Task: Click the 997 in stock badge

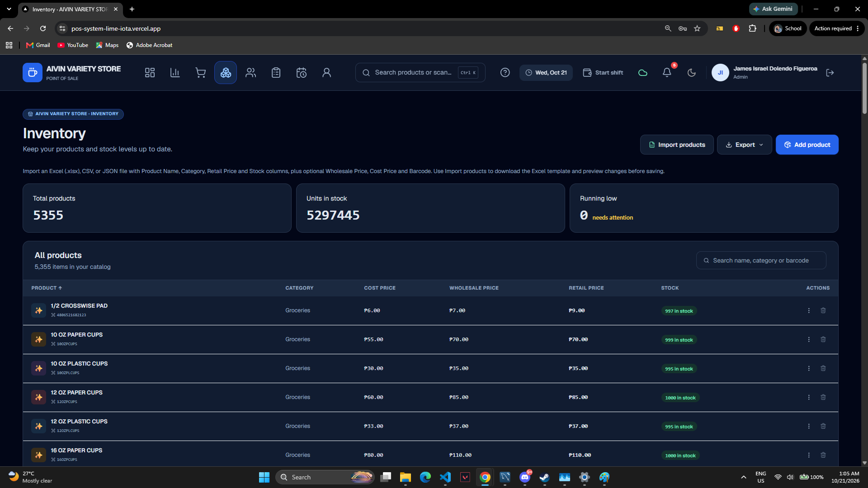Action: (679, 311)
